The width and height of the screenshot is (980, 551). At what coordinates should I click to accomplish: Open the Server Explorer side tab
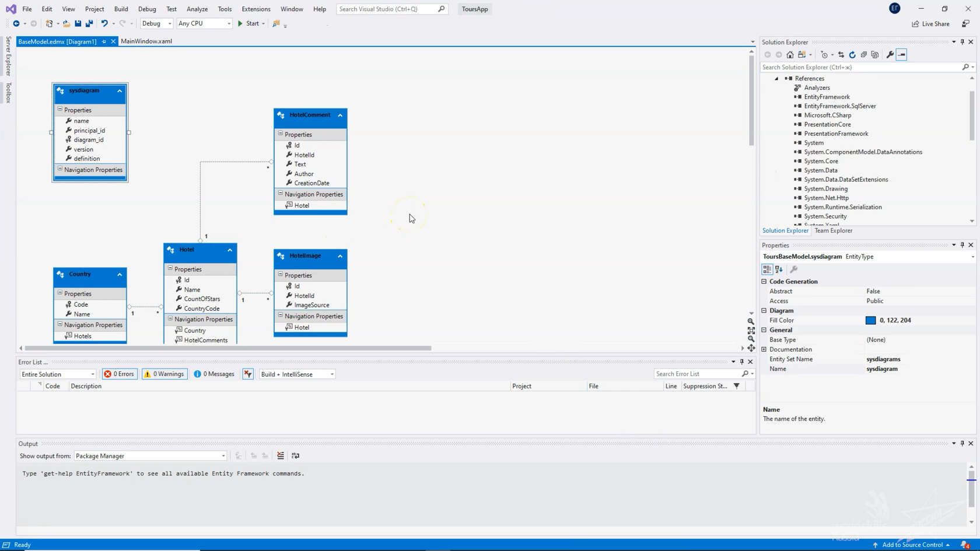[x=8, y=56]
